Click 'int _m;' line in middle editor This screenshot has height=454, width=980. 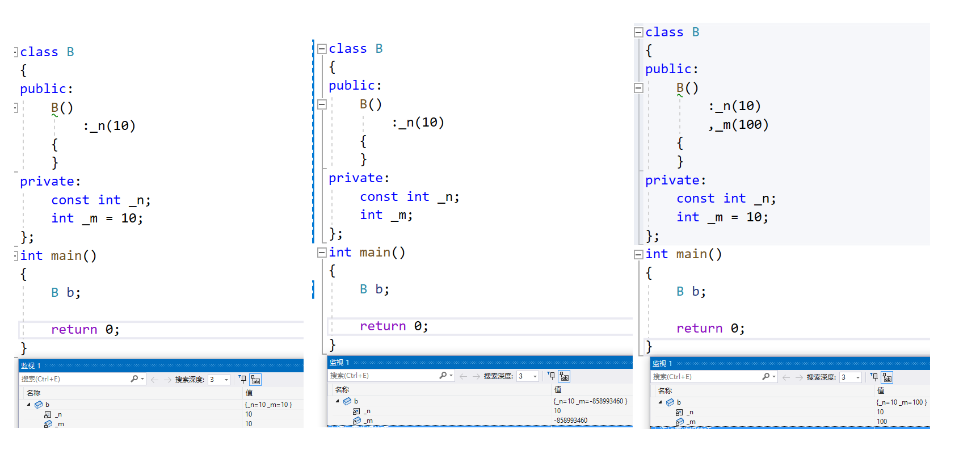(386, 215)
